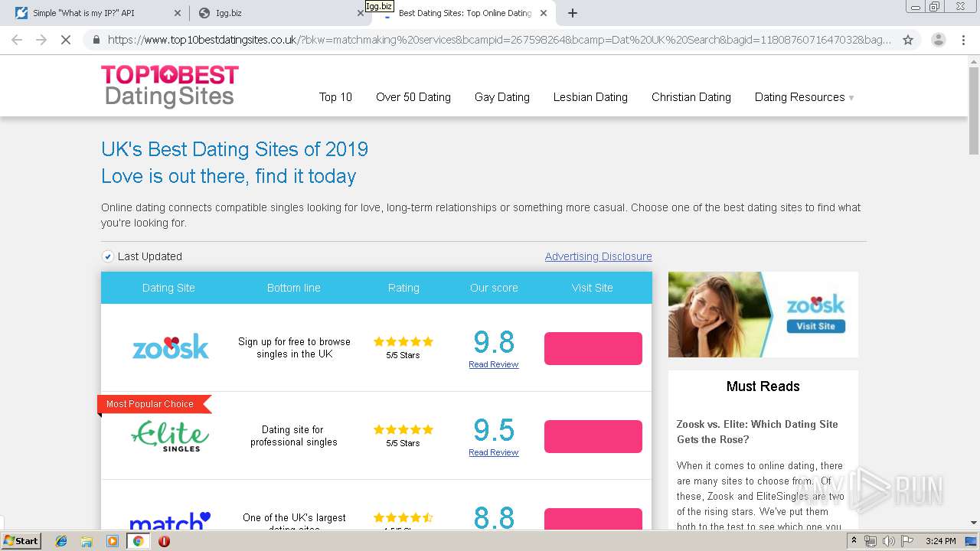This screenshot has height=551, width=980.
Task: Switch to the Igg.biz tab
Action: pos(279,13)
